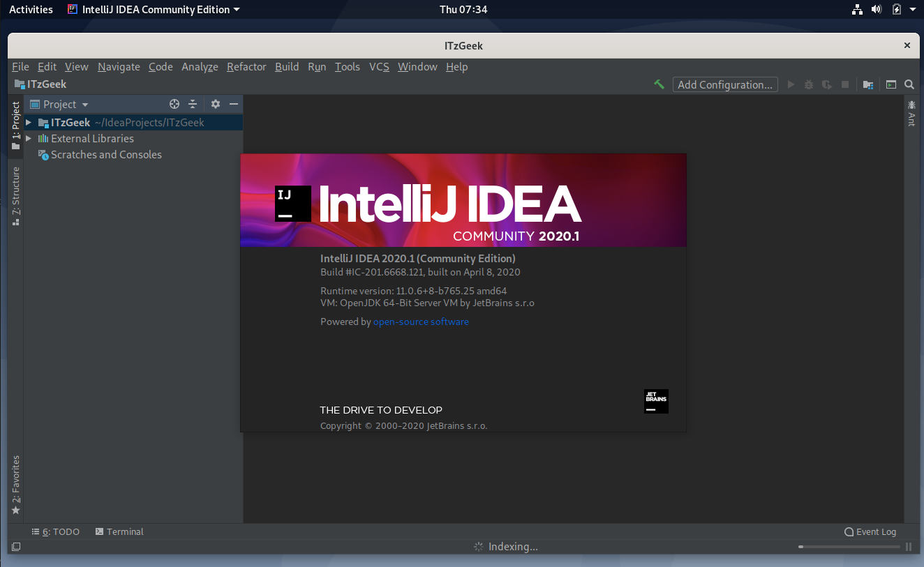Toggle the Favorites side tool window
Viewport: 924px width, 567px height.
[16, 485]
